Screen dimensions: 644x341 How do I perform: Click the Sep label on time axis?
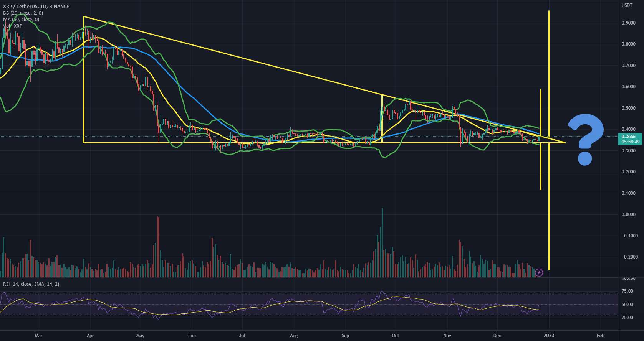tap(345, 336)
